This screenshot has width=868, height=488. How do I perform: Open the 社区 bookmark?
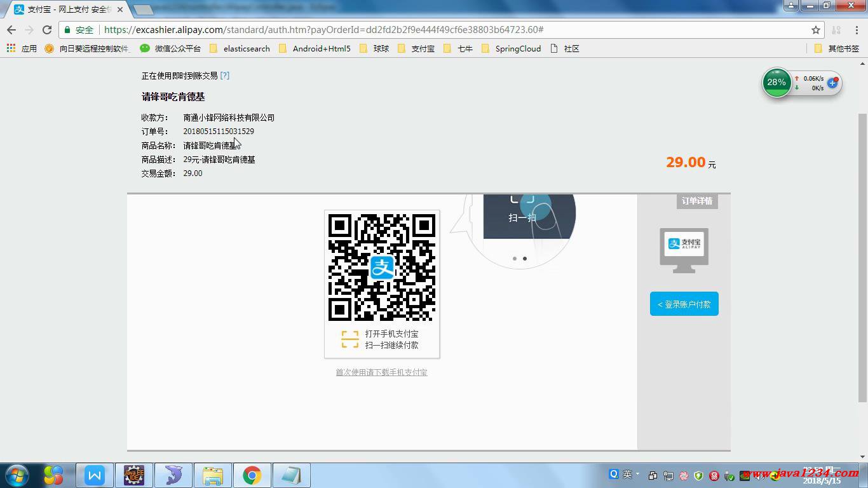coord(565,48)
